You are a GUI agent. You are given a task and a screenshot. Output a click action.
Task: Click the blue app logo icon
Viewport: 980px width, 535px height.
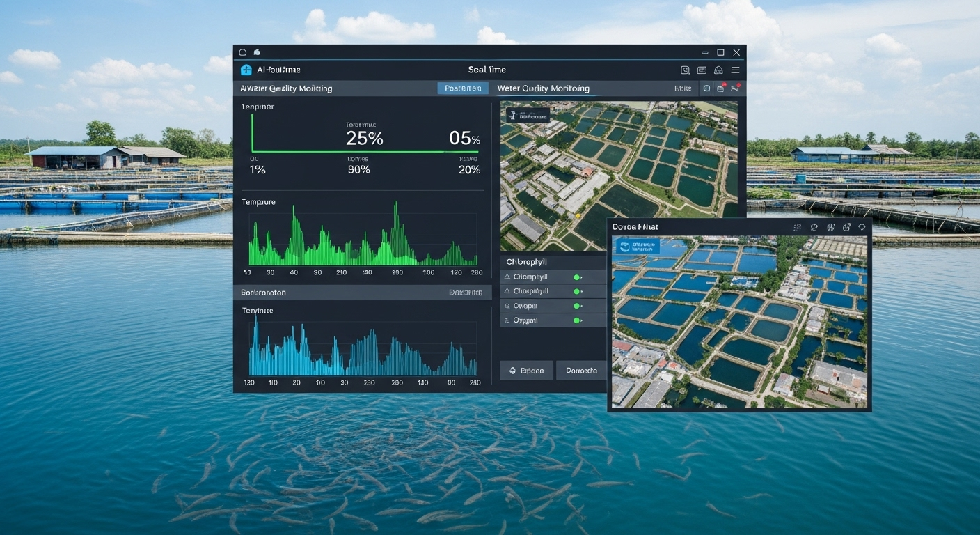(x=246, y=70)
